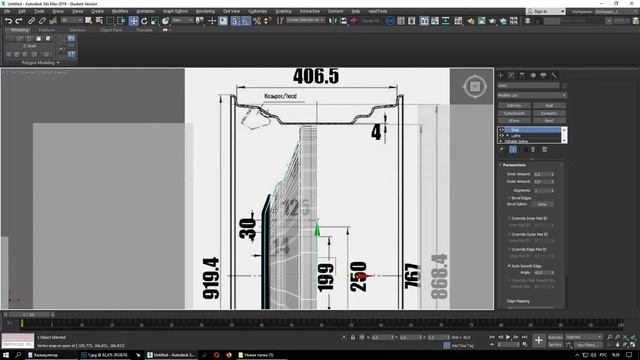This screenshot has height=360, width=640.
Task: Activate Select and Move tool
Action: [133, 20]
